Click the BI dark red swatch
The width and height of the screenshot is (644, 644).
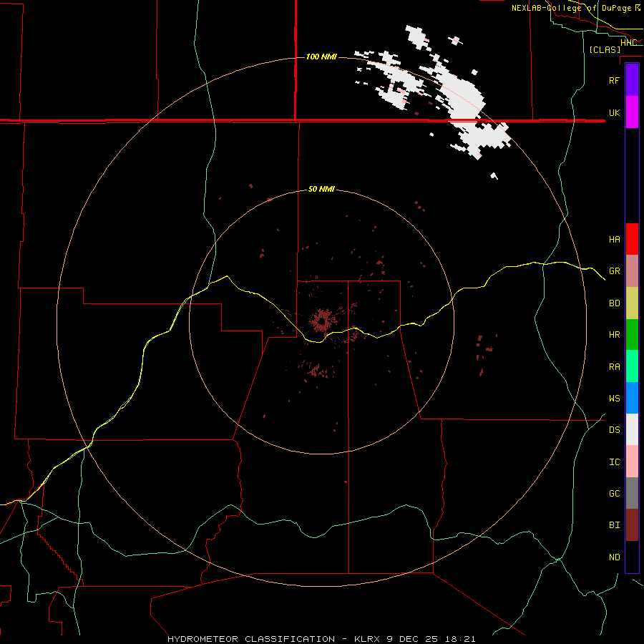632,525
